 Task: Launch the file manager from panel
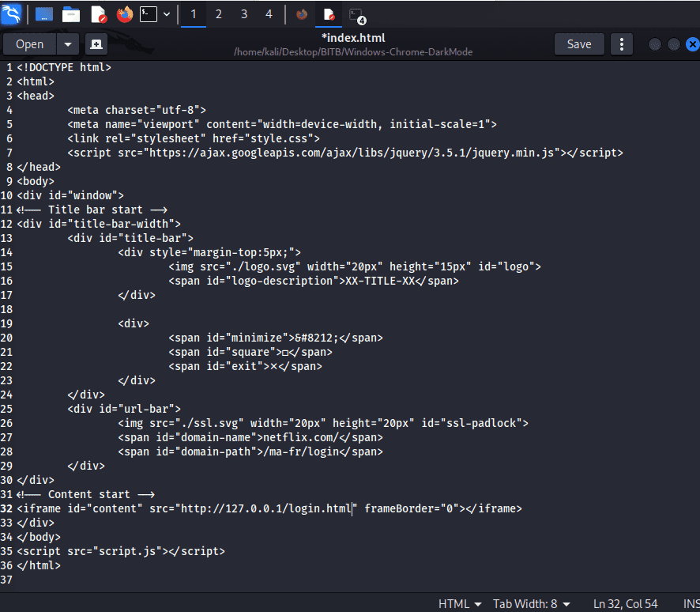(71, 15)
